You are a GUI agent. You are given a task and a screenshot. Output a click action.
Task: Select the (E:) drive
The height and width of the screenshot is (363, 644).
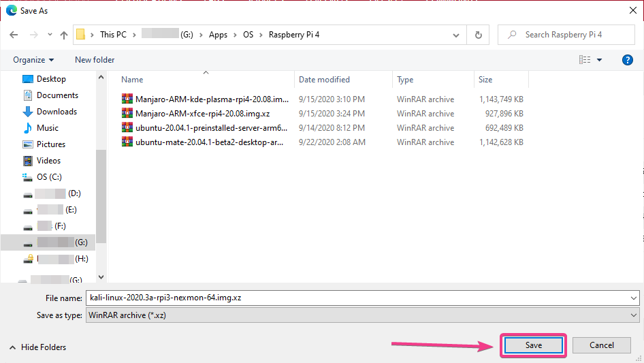(50, 210)
